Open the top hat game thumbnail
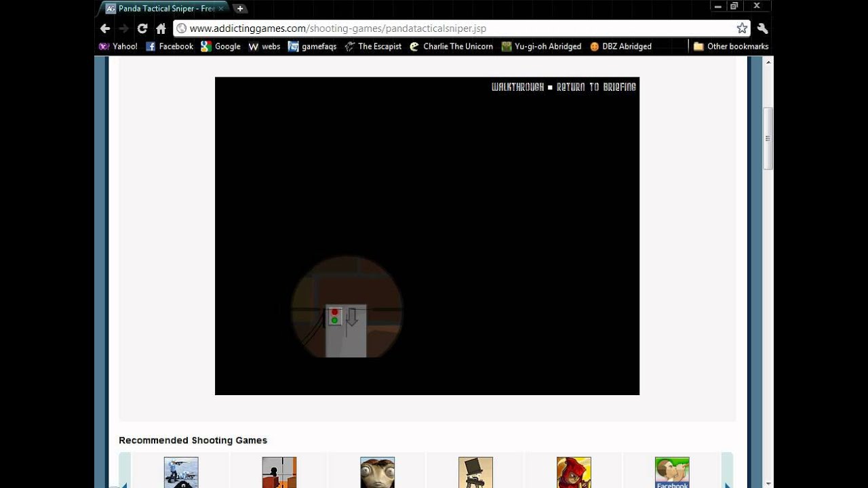Screen dimensions: 868x488 coord(475,472)
